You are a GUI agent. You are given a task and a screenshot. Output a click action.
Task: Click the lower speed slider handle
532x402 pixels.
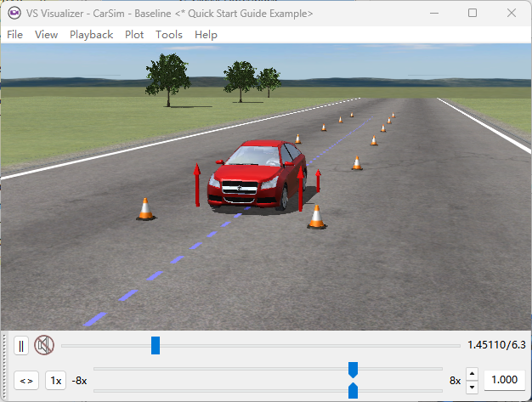click(x=353, y=390)
